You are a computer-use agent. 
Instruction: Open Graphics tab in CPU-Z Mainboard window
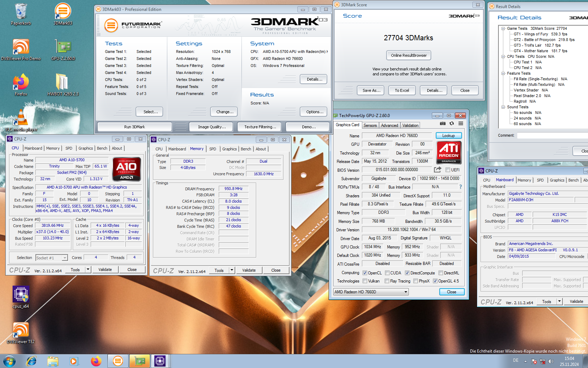pos(557,180)
